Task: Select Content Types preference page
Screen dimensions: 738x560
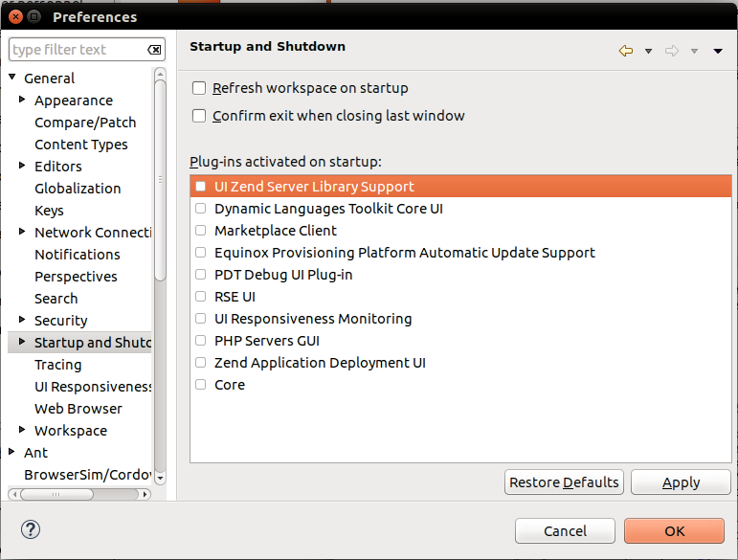Action: (x=81, y=145)
